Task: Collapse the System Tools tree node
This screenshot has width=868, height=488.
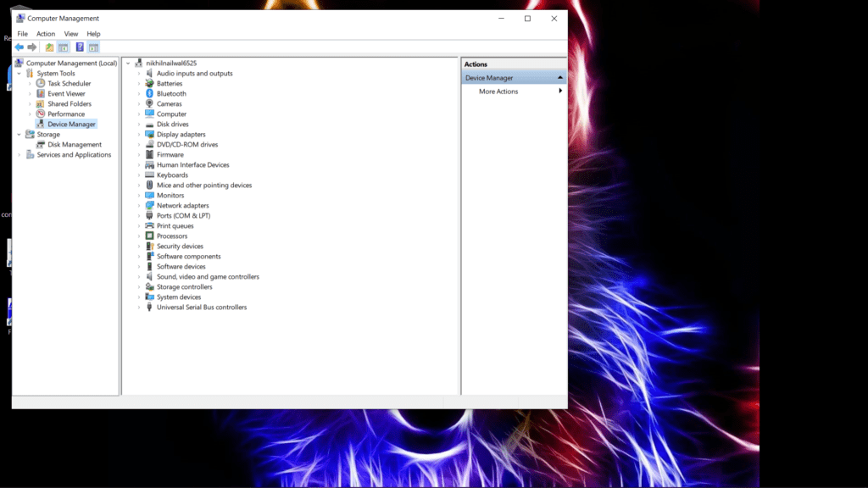Action: [19, 73]
